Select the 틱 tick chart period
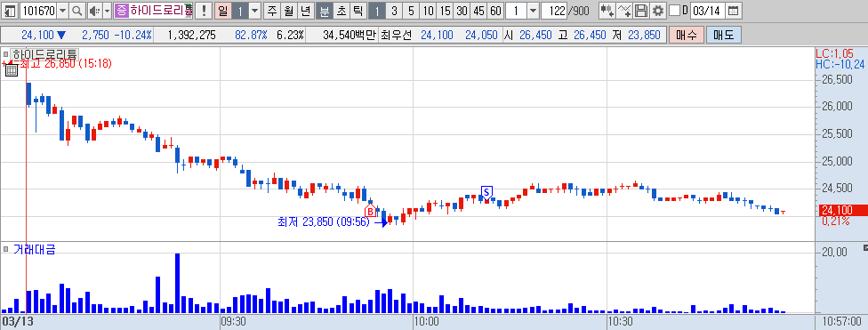This screenshot has width=868, height=330. click(358, 11)
